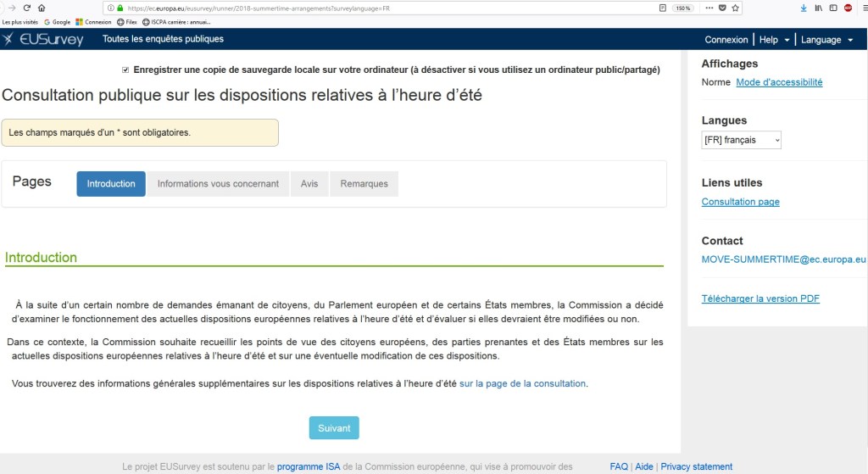This screenshot has width=868, height=474.
Task: Click the Télécharger la version PDF link
Action: (760, 298)
